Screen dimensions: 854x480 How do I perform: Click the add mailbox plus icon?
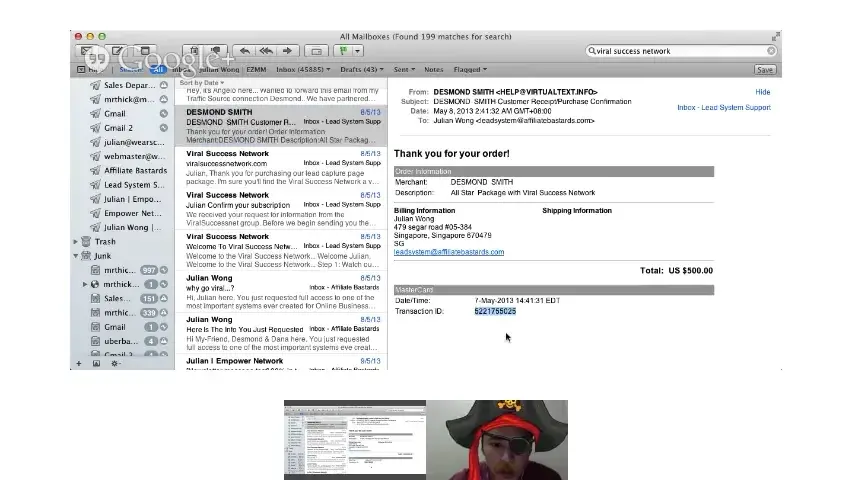click(x=78, y=363)
